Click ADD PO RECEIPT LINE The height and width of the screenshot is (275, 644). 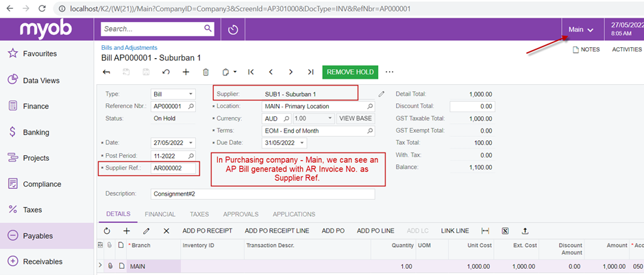click(x=277, y=231)
